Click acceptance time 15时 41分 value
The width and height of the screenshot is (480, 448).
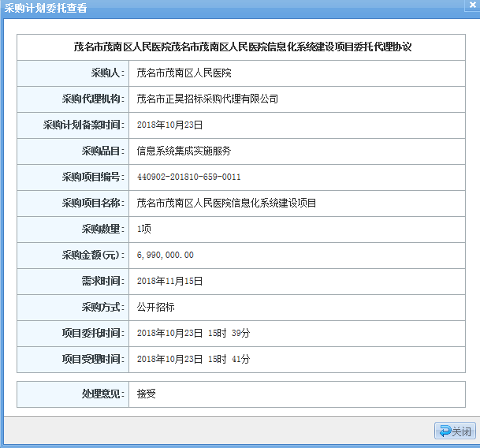[x=229, y=359]
